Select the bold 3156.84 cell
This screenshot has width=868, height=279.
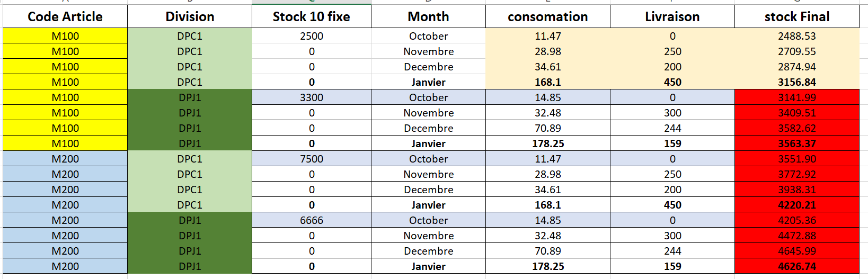click(796, 82)
